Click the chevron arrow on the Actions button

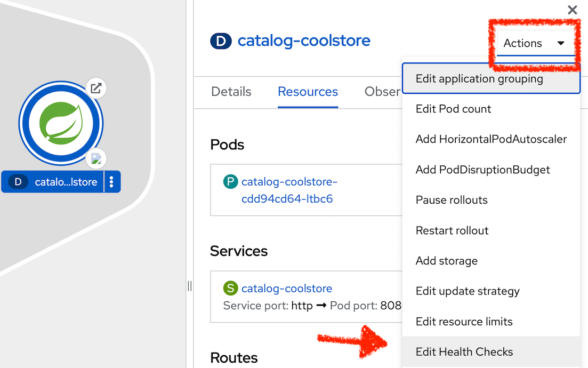561,43
